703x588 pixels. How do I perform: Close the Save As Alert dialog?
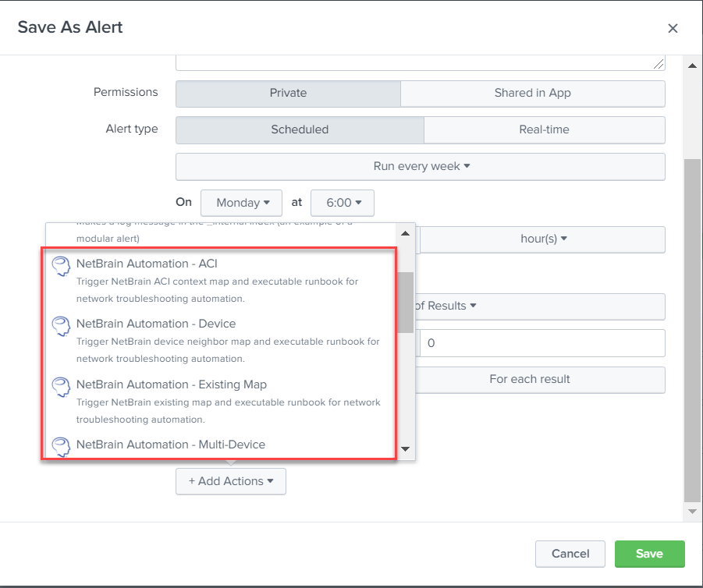pos(673,28)
